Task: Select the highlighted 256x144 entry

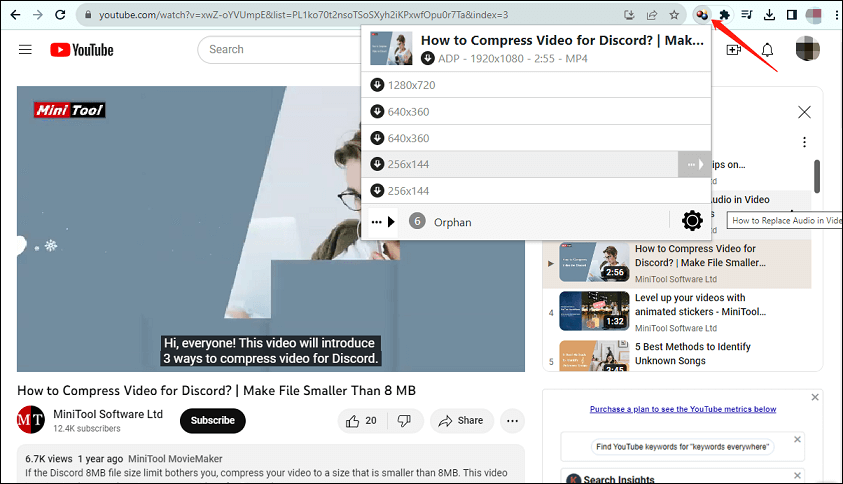Action: click(x=519, y=164)
